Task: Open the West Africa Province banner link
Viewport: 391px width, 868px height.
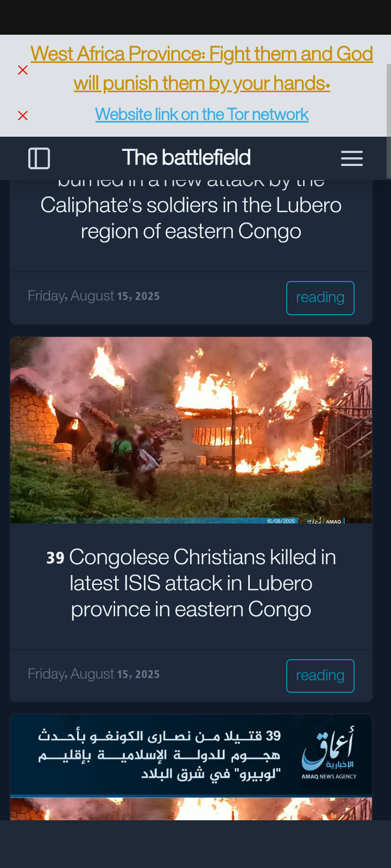Action: point(202,69)
